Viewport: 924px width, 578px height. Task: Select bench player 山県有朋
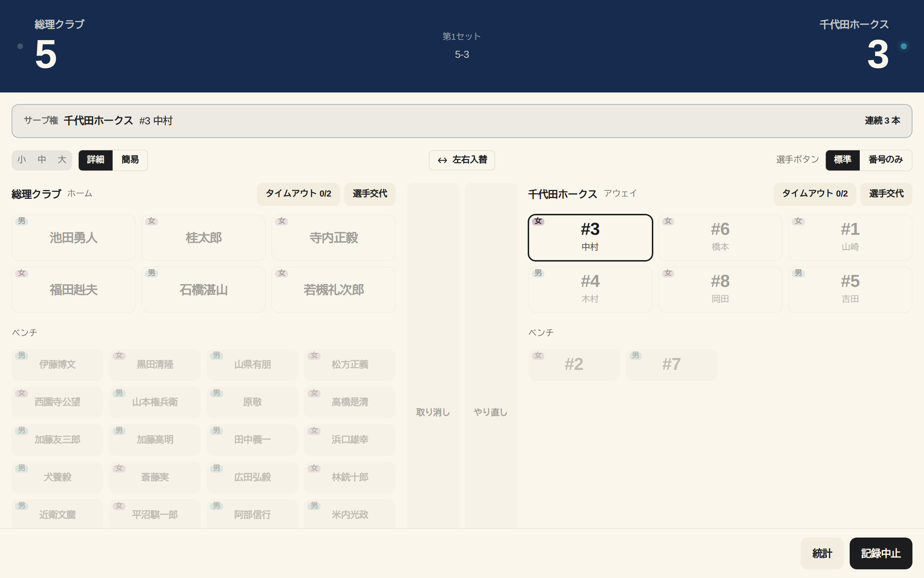252,364
